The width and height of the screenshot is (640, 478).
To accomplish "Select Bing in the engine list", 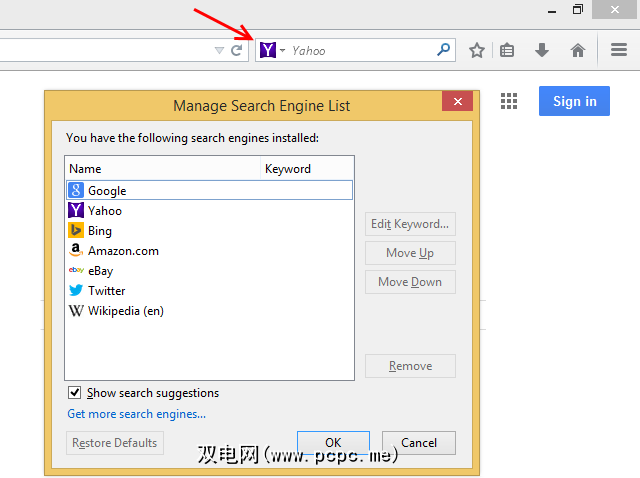I will 209,231.
